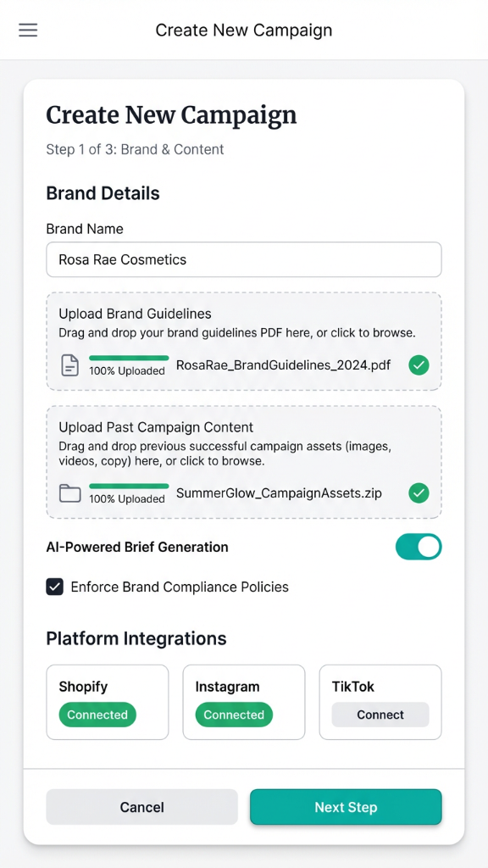
Task: Click the SummerGlow_CampaignAssets.zip file name
Action: (277, 492)
